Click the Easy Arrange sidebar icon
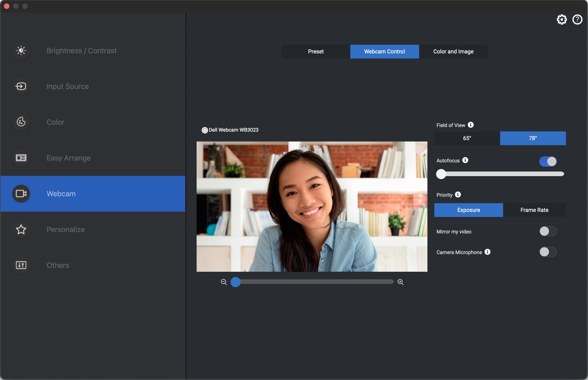This screenshot has width=588, height=380. point(21,157)
